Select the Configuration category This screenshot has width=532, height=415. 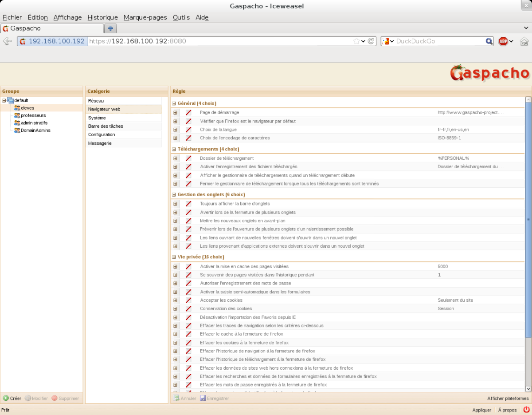coord(124,135)
